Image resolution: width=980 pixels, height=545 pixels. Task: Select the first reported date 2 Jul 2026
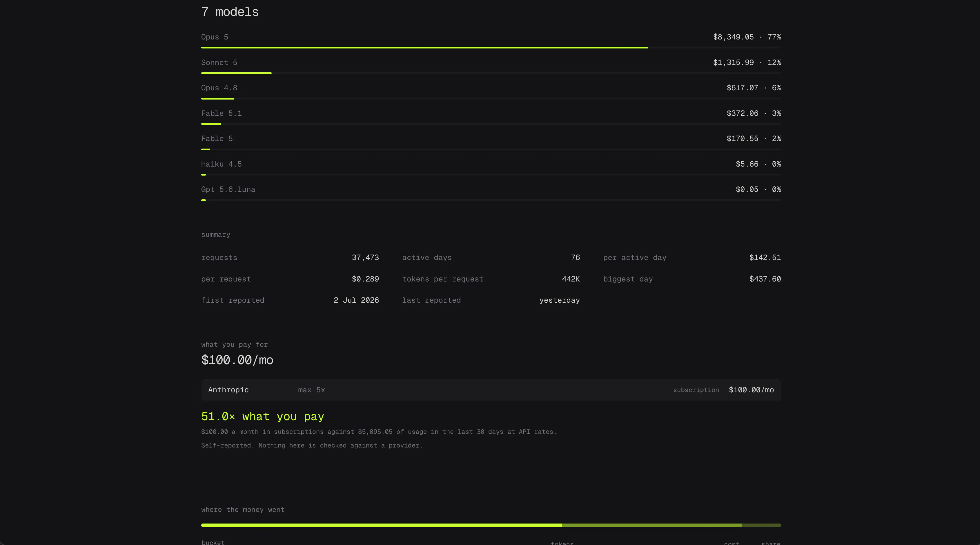click(356, 300)
